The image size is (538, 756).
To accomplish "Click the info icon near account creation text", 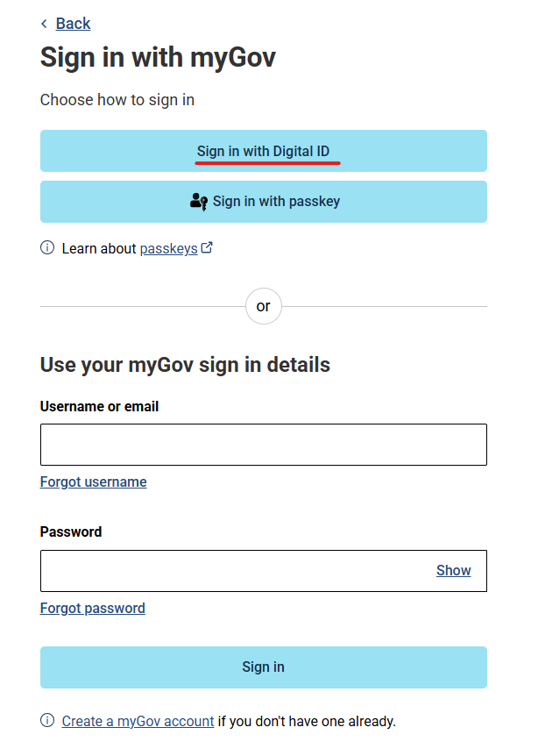I will tap(46, 720).
